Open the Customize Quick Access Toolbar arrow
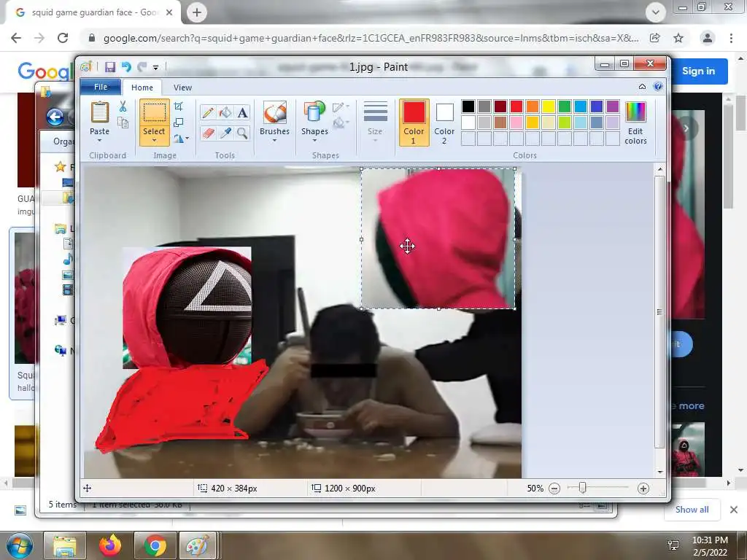The image size is (747, 560). (155, 68)
